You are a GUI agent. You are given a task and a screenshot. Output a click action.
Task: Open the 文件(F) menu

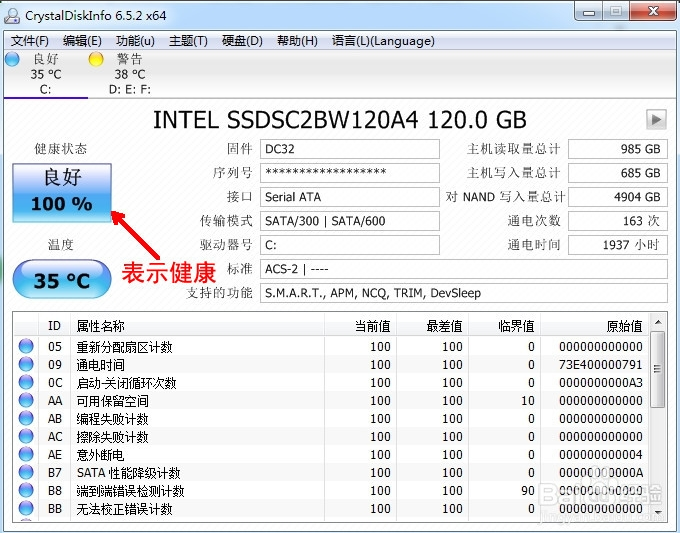(29, 41)
